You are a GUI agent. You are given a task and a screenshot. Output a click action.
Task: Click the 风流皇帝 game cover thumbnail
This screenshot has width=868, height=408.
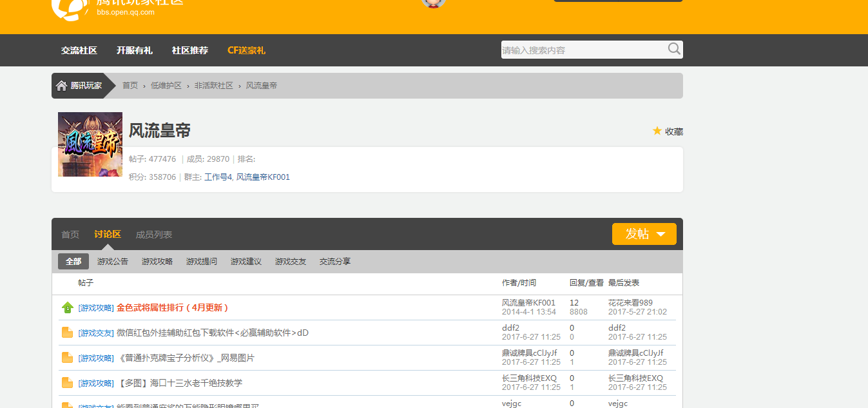tap(90, 144)
